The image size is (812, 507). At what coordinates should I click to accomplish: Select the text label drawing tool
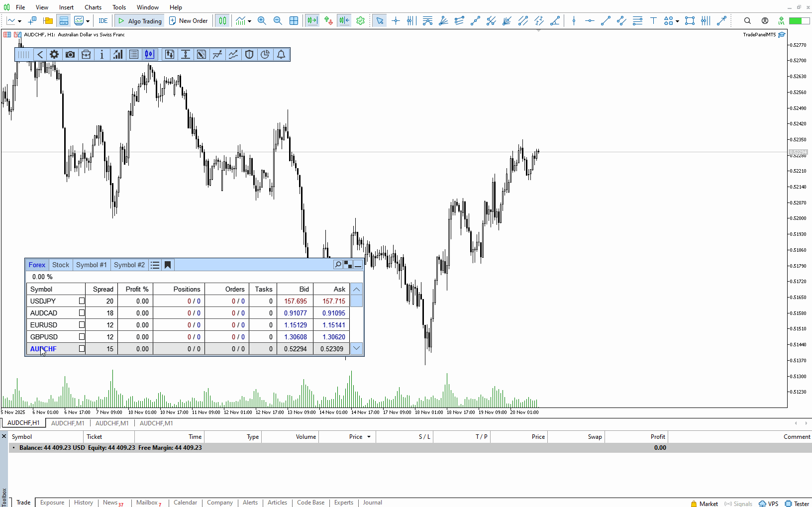pos(653,21)
